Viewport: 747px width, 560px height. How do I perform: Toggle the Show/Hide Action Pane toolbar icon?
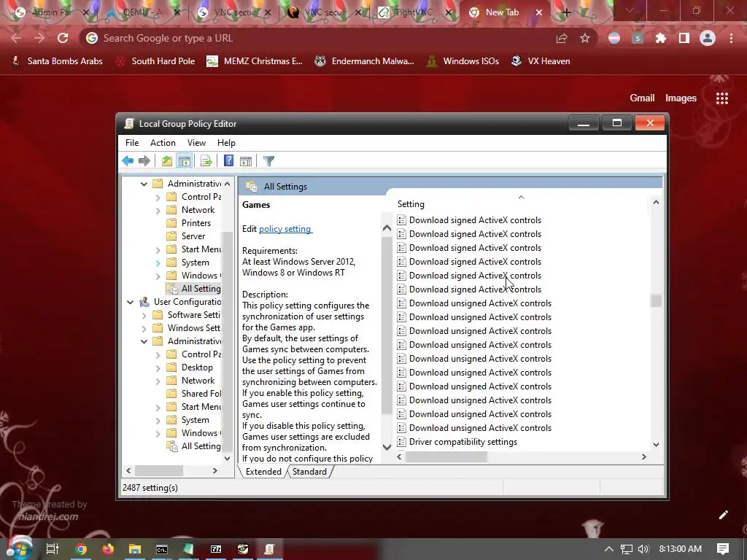pyautogui.click(x=246, y=161)
